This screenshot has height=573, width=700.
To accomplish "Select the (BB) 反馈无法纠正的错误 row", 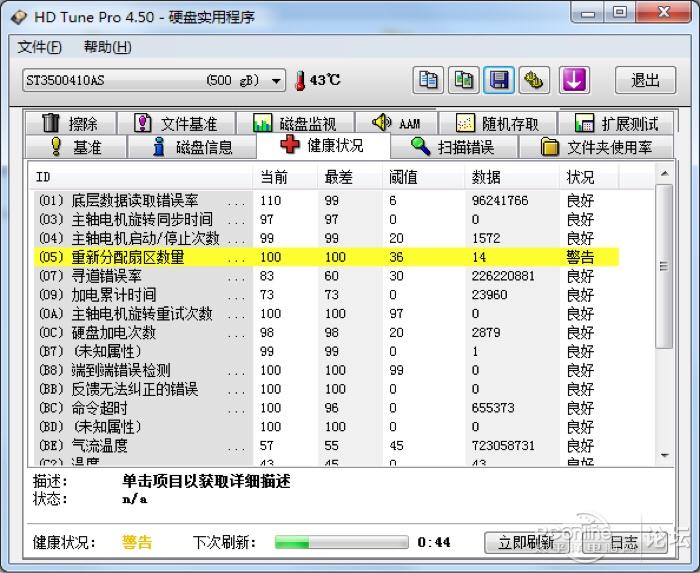I will [x=327, y=389].
